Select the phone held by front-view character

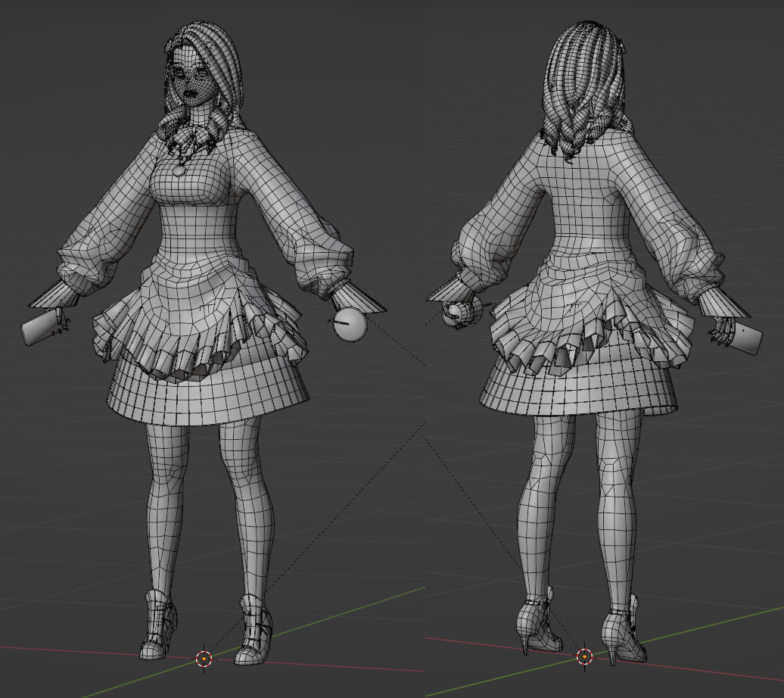click(41, 327)
